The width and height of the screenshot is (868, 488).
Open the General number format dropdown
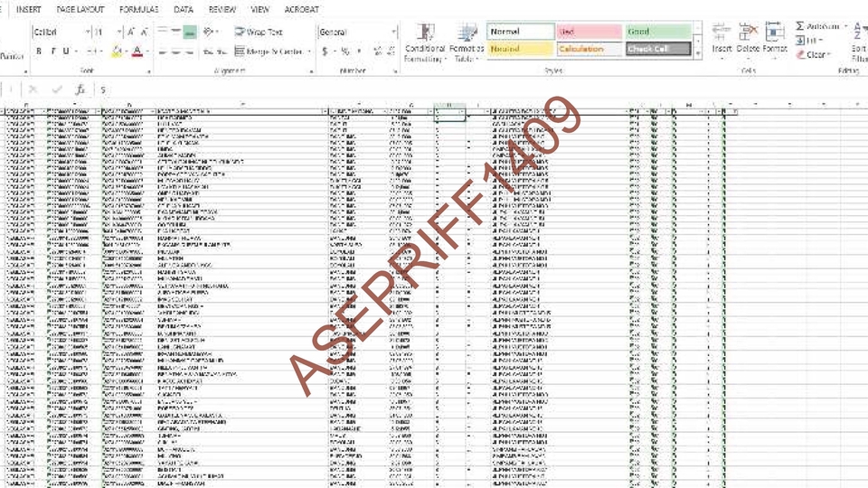click(393, 32)
